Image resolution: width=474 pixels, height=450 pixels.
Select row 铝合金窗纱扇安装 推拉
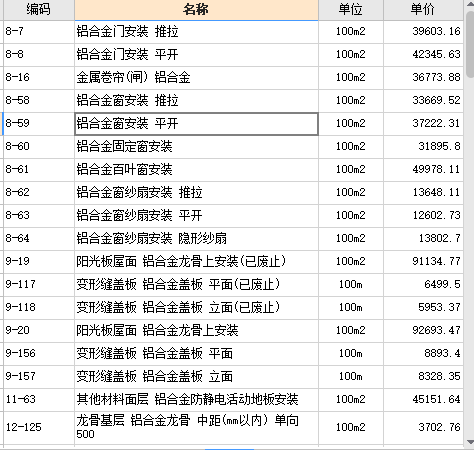(196, 193)
